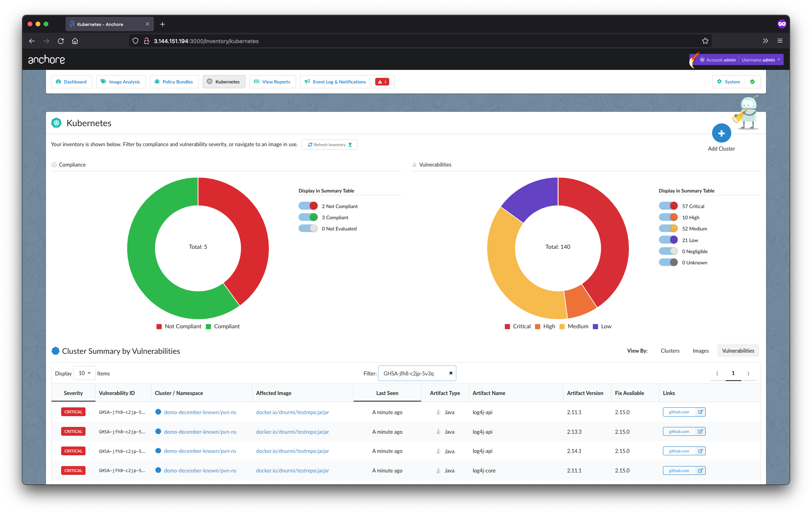Open the browser overflow chevrons menu
The image size is (812, 514).
pyautogui.click(x=765, y=41)
